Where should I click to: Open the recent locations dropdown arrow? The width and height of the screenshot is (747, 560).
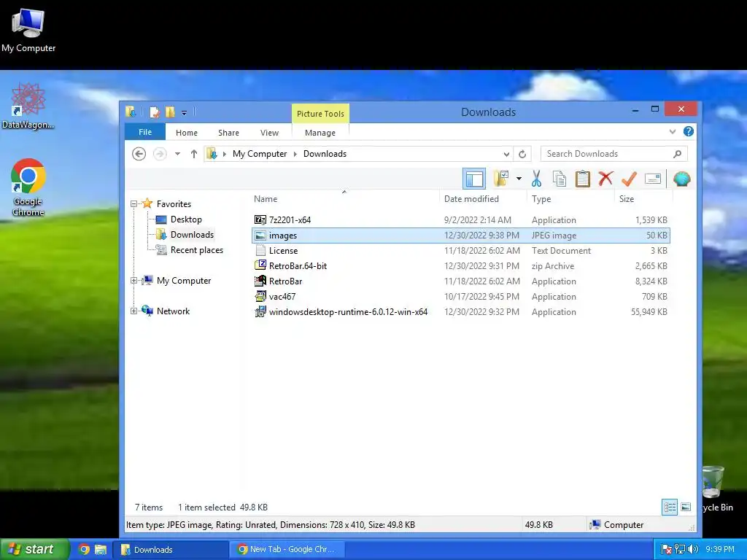(x=177, y=154)
